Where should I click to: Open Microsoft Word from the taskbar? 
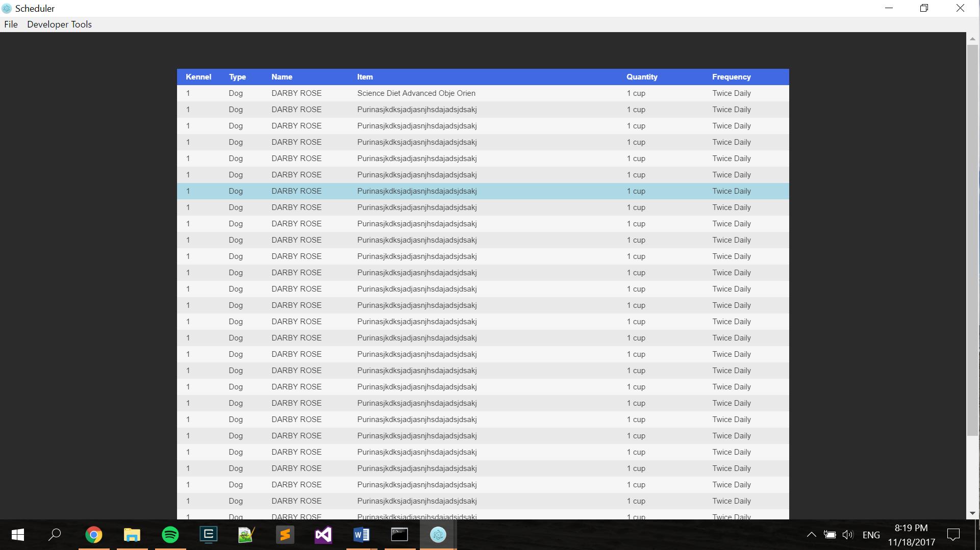(x=362, y=535)
